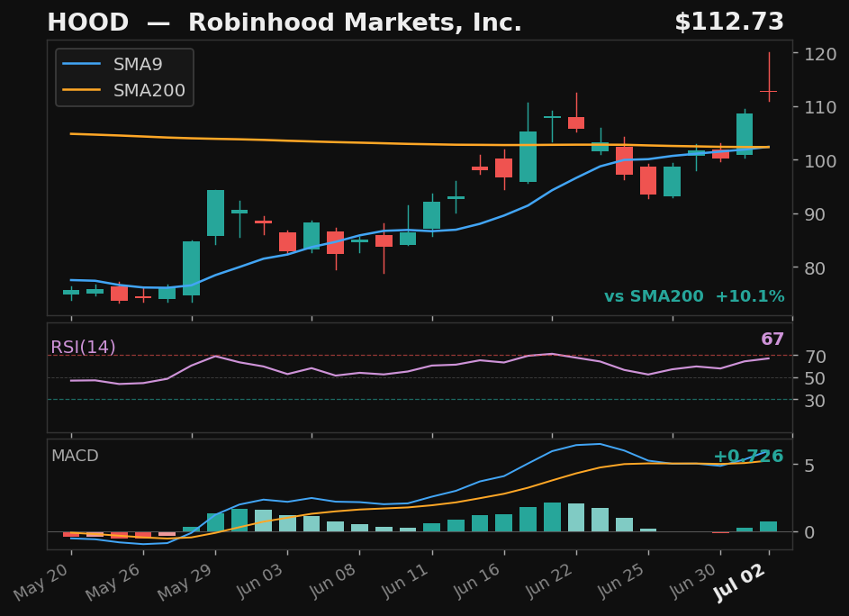
Task: Click the RSI 30 axis label
Action: (x=815, y=401)
